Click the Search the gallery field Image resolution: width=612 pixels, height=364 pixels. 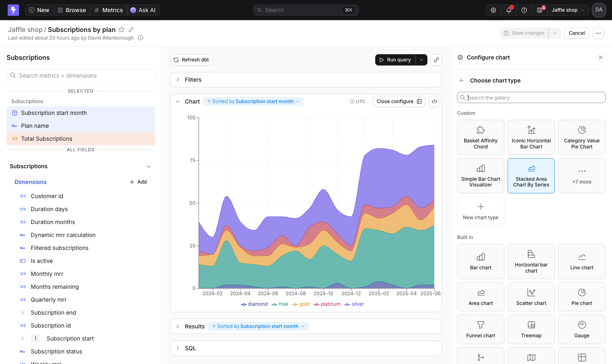pyautogui.click(x=531, y=97)
